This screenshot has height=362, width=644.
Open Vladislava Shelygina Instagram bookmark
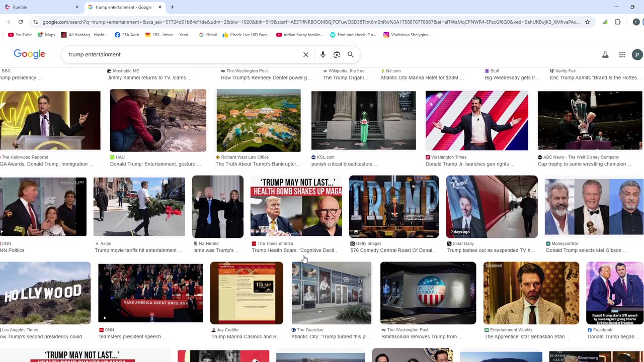pos(408,35)
